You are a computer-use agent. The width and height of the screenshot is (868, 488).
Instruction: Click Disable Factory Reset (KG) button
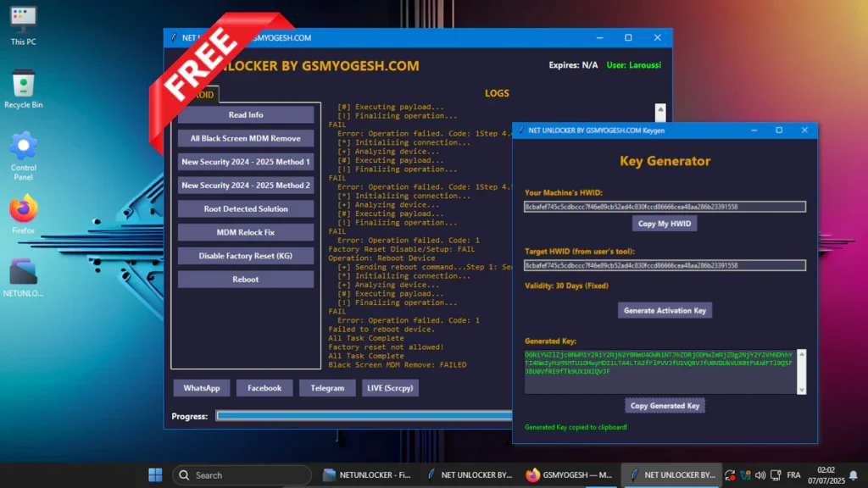[246, 256]
